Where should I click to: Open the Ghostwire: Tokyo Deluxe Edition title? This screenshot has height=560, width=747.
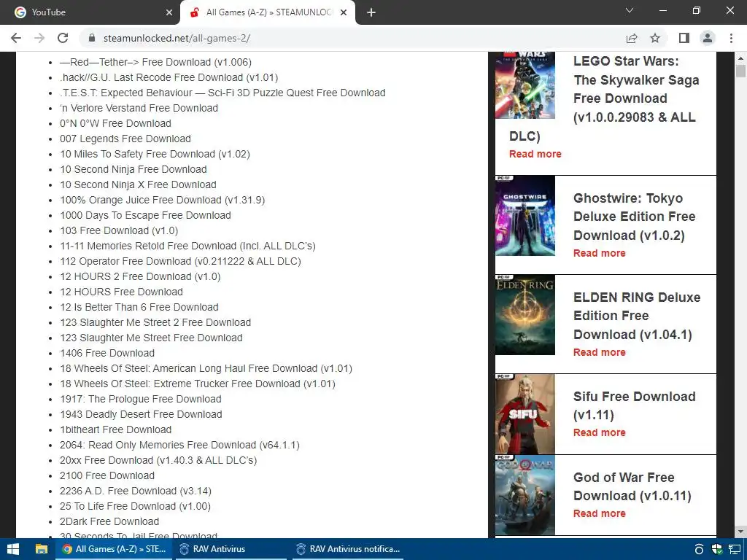(634, 217)
